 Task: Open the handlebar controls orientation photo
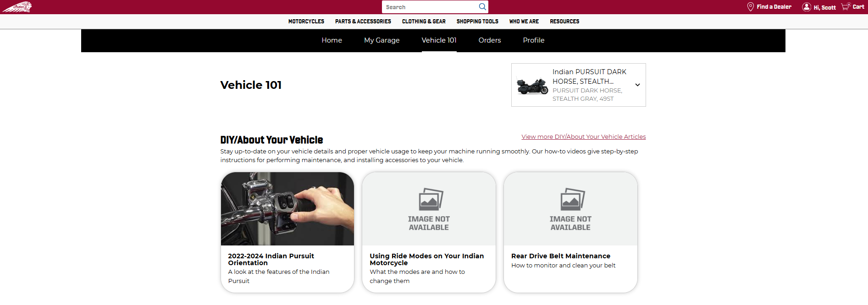(x=287, y=209)
